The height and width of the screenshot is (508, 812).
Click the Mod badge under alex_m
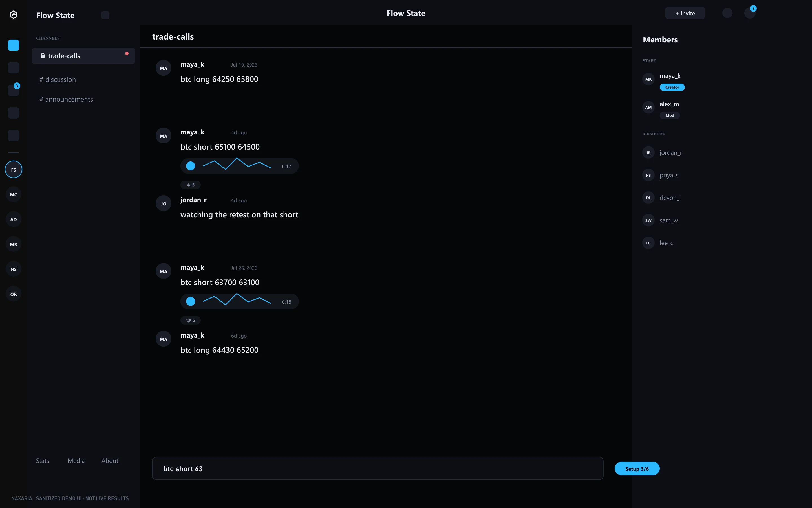(670, 115)
